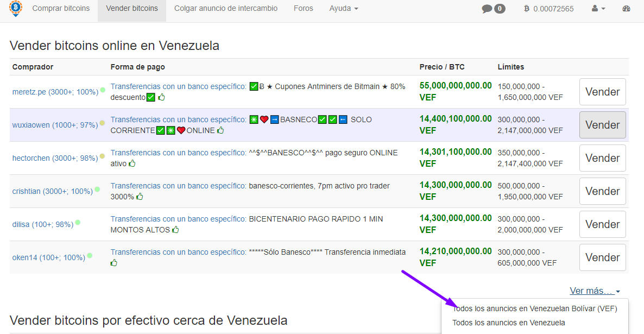Expand the Ayuda menu
The height and width of the screenshot is (334, 644).
[343, 8]
